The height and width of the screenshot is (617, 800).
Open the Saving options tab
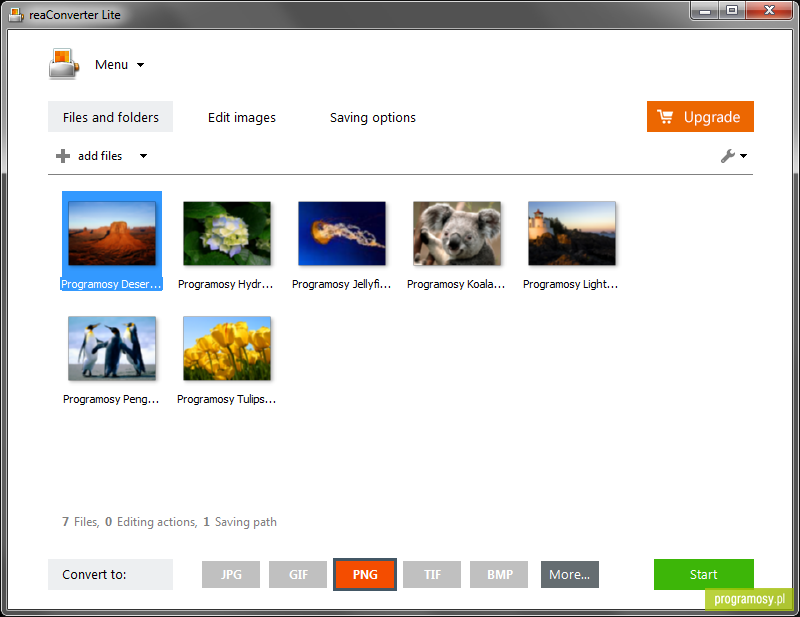coord(372,117)
